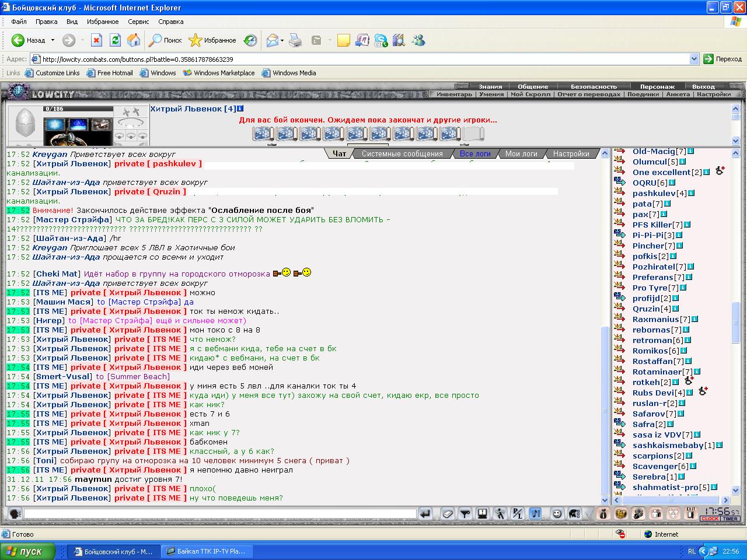
Task: Open info icon beside Хитрый Львенок [4]
Action: click(240, 108)
